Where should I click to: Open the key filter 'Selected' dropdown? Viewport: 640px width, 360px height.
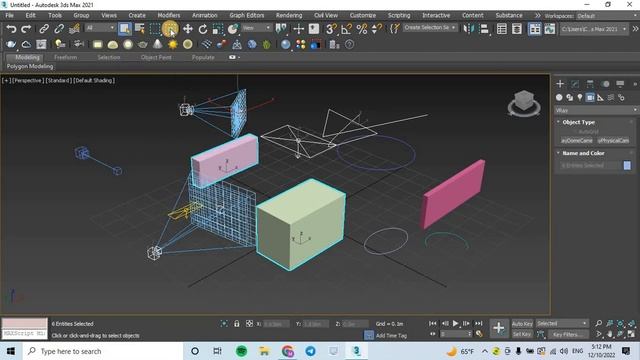562,323
